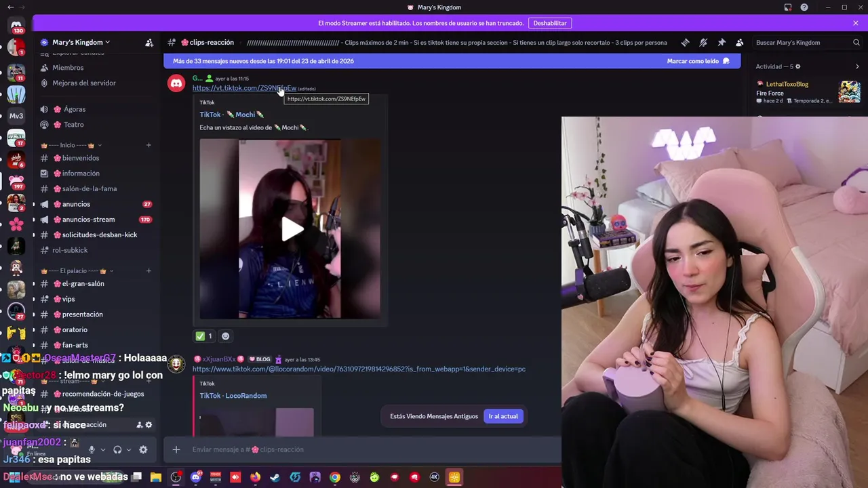The width and height of the screenshot is (868, 488).
Task: Open Miembros in the sidebar
Action: tap(68, 68)
